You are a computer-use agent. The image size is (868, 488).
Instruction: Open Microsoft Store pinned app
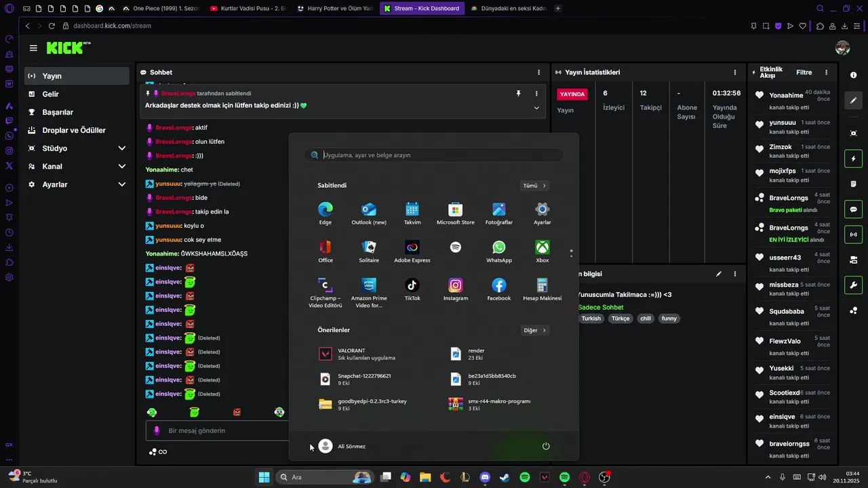coord(456,213)
